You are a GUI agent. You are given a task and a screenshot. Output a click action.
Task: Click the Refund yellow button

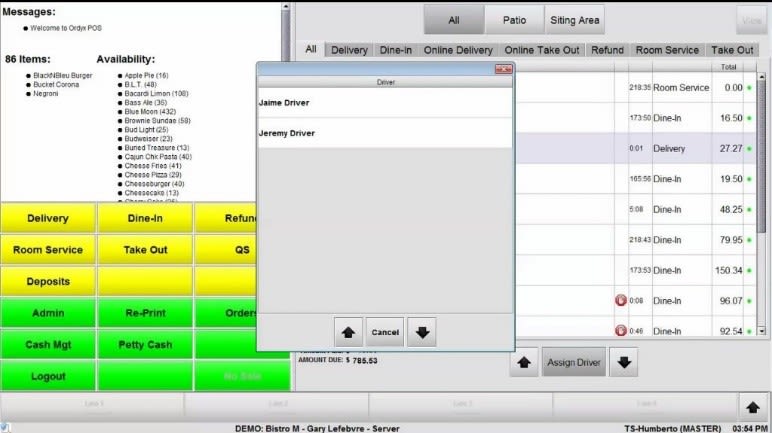point(226,218)
